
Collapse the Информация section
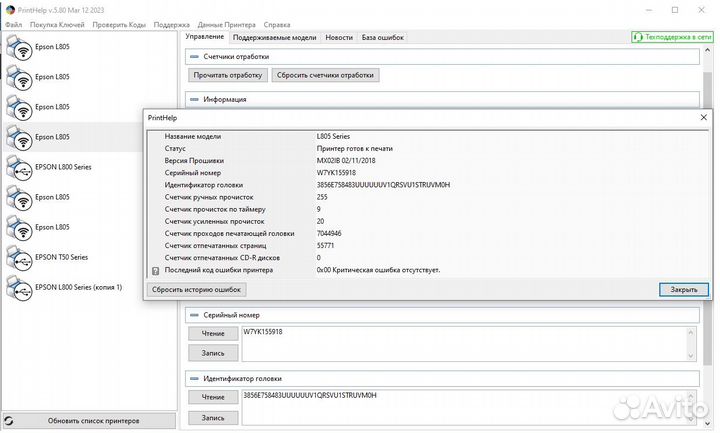click(x=194, y=99)
